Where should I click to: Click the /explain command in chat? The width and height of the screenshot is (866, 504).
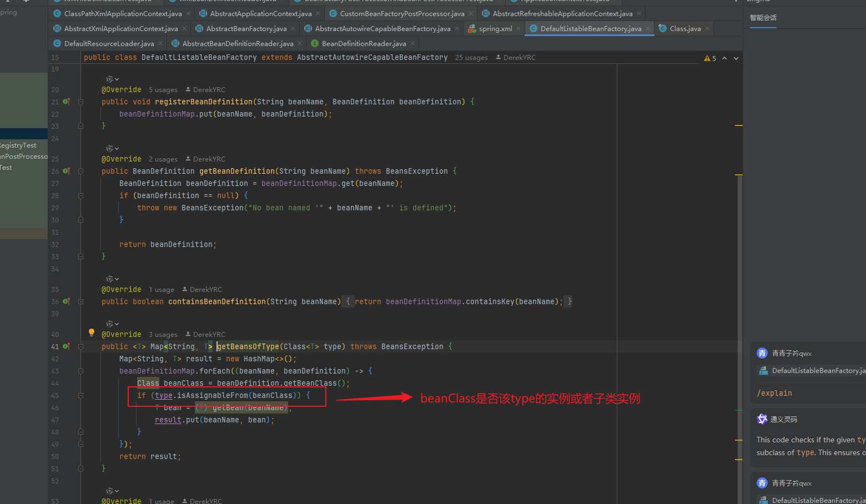point(774,393)
